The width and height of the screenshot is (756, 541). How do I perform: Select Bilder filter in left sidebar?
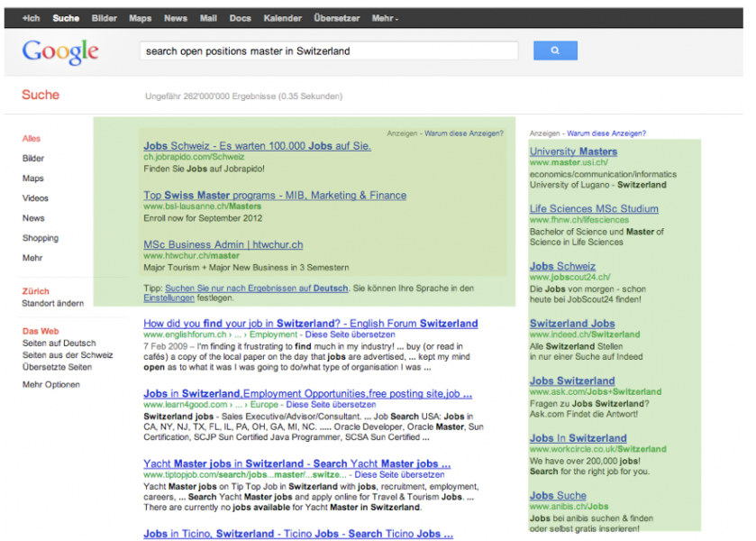coord(33,159)
